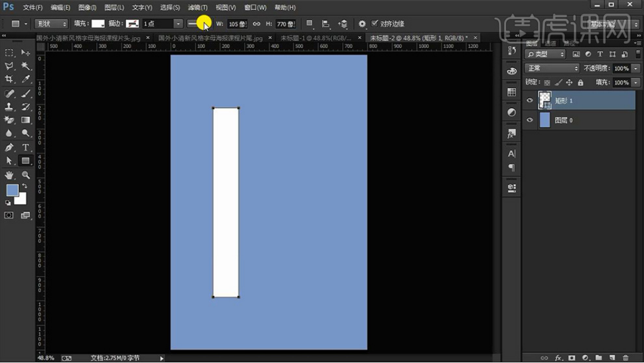Open the Path alignment options
Screen dimensions: 644x363
[x=326, y=24]
